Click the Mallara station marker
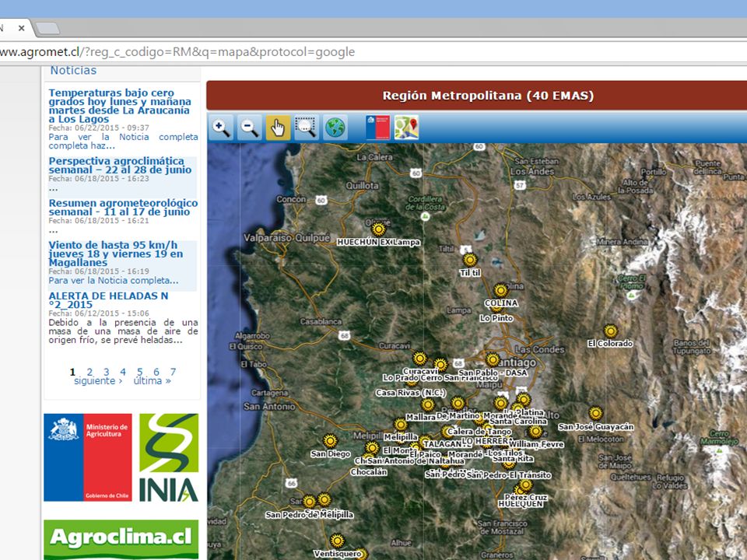This screenshot has height=560, width=747. (428, 405)
